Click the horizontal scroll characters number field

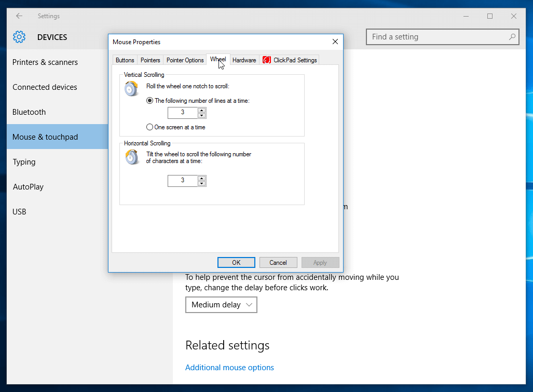(183, 181)
